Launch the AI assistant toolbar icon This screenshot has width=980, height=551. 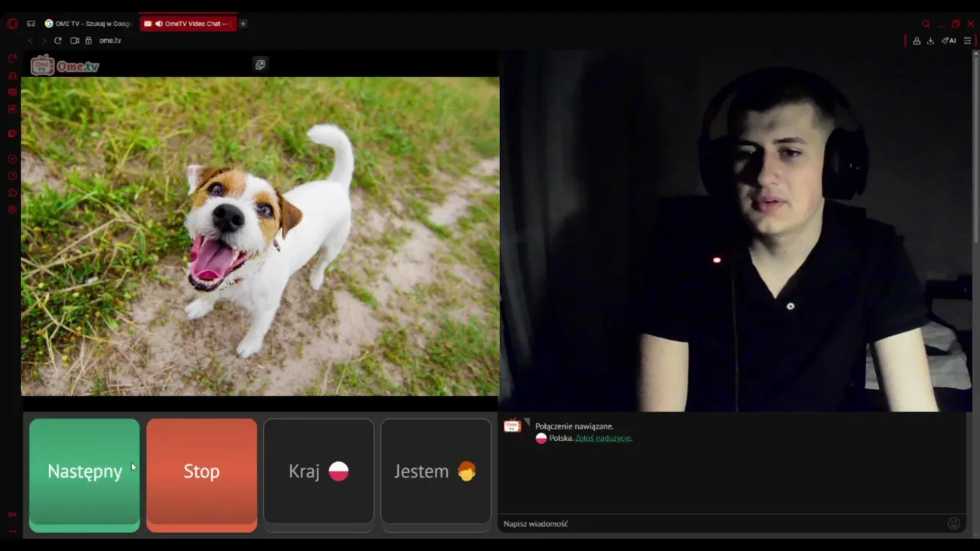(949, 41)
